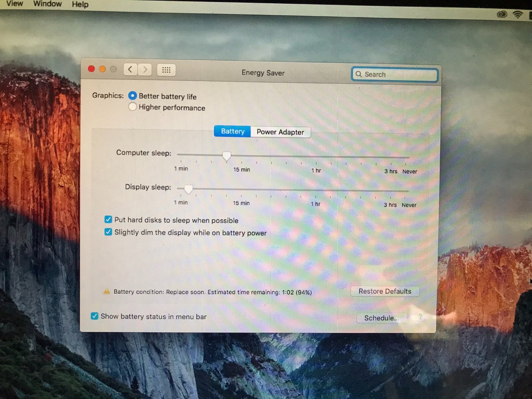Go back with the left chevron button
This screenshot has width=532, height=399.
pyautogui.click(x=130, y=69)
